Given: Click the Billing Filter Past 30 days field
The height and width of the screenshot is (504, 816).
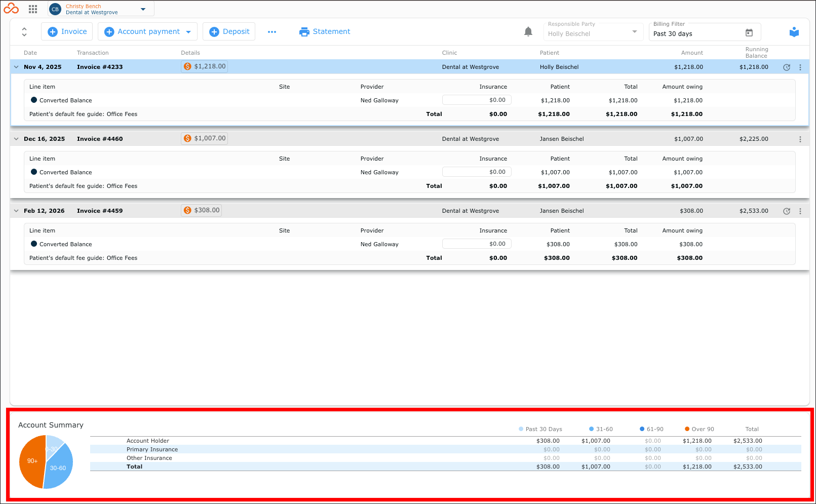Looking at the screenshot, I should coord(705,31).
